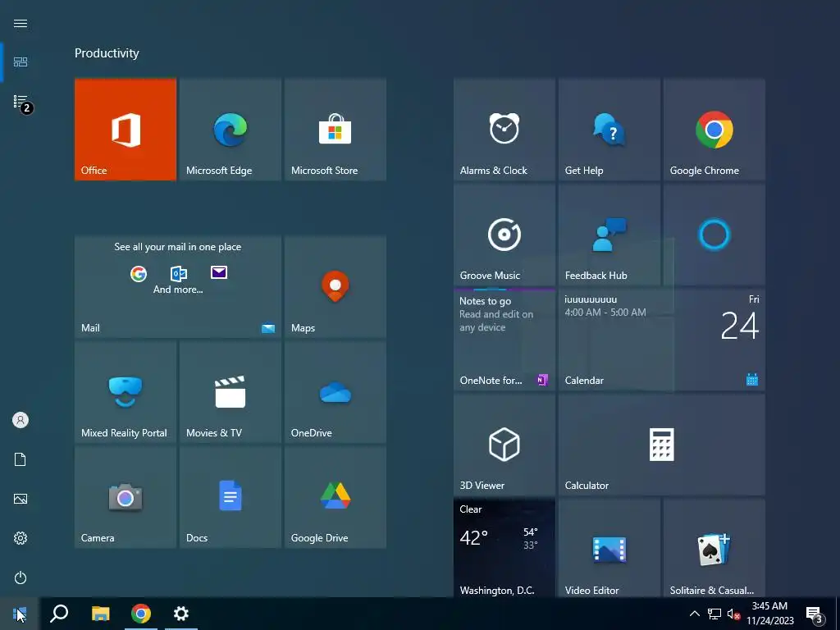Launch Google Chrome tile
The width and height of the screenshot is (840, 630).
714,129
